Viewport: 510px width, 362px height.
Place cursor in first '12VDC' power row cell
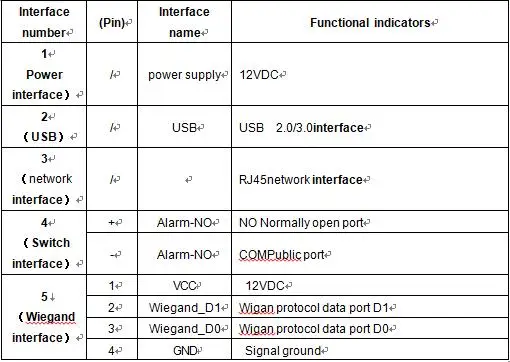click(370, 74)
